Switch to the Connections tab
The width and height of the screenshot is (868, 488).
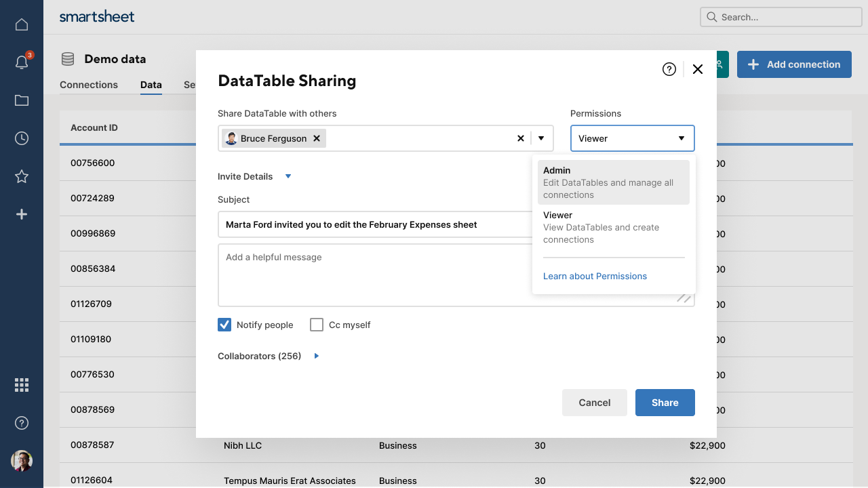pyautogui.click(x=89, y=85)
